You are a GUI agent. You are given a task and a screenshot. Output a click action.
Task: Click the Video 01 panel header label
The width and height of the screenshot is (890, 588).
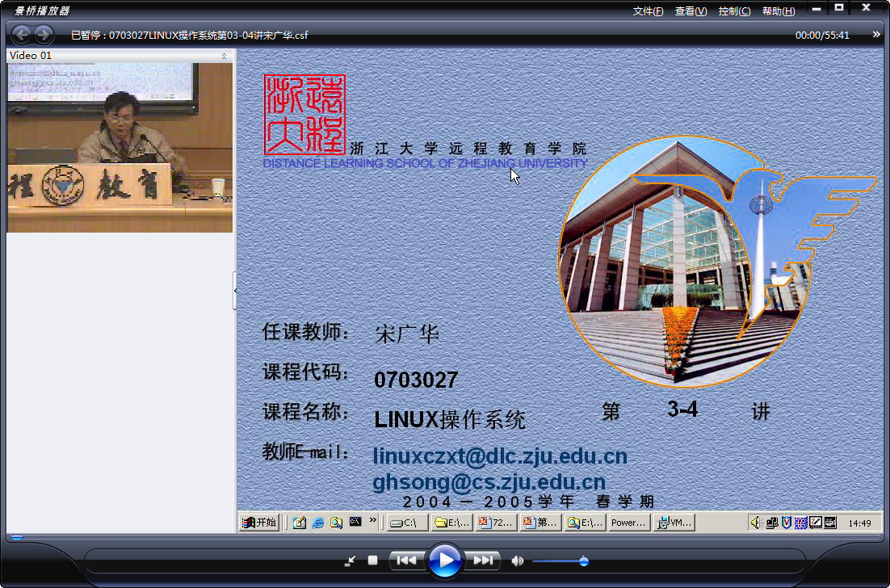(31, 56)
